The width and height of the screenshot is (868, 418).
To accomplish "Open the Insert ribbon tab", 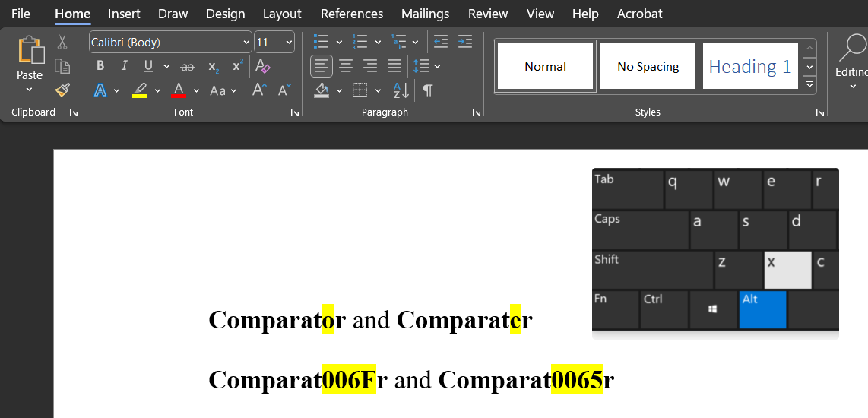I will click(124, 14).
